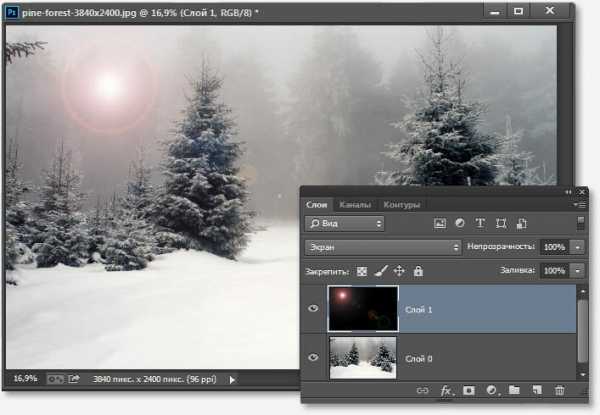The image size is (600, 415).
Task: Filter layers by pixel layer icon
Action: click(440, 223)
